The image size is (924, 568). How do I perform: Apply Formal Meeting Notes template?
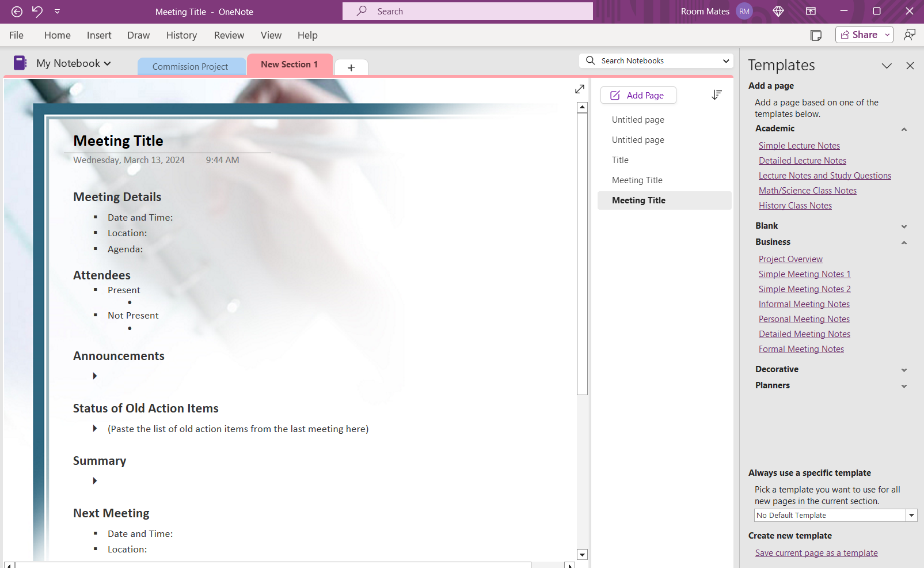click(801, 349)
